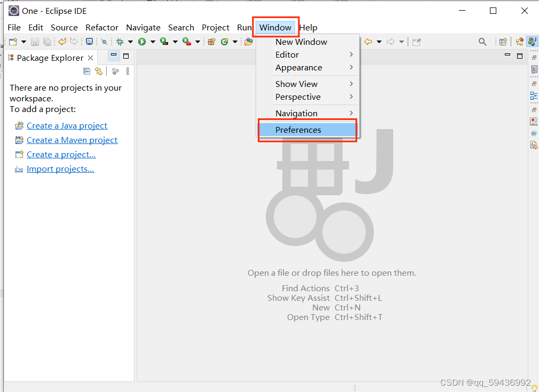Expand the Run configurations dropdown arrow

point(153,42)
